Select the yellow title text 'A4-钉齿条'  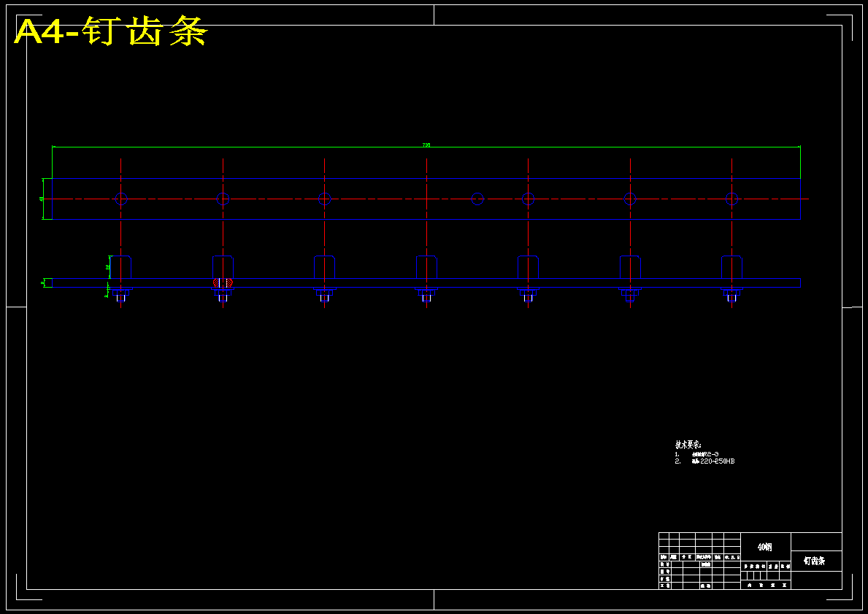(111, 32)
